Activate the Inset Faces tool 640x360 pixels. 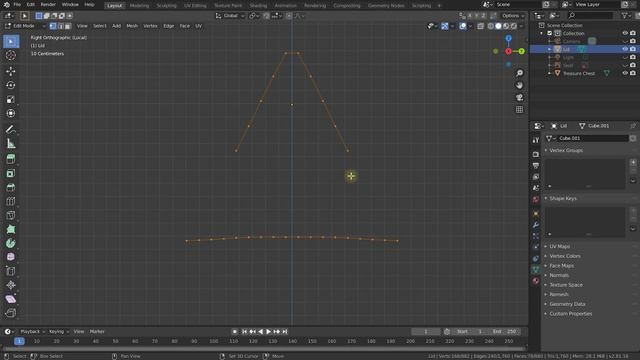(x=11, y=173)
